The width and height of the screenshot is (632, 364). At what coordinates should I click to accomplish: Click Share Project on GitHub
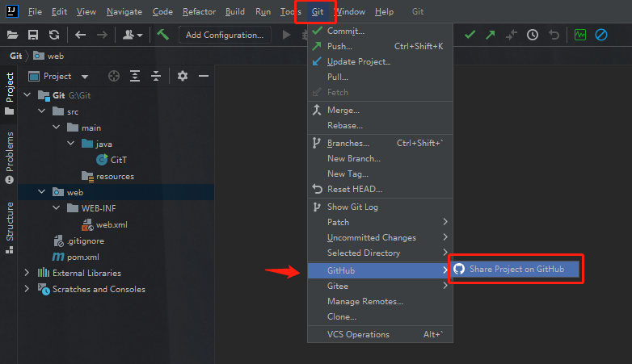pos(516,269)
